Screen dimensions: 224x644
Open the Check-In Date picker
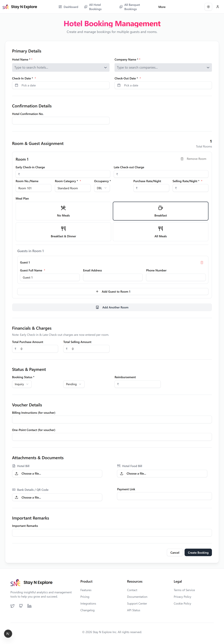(61, 85)
